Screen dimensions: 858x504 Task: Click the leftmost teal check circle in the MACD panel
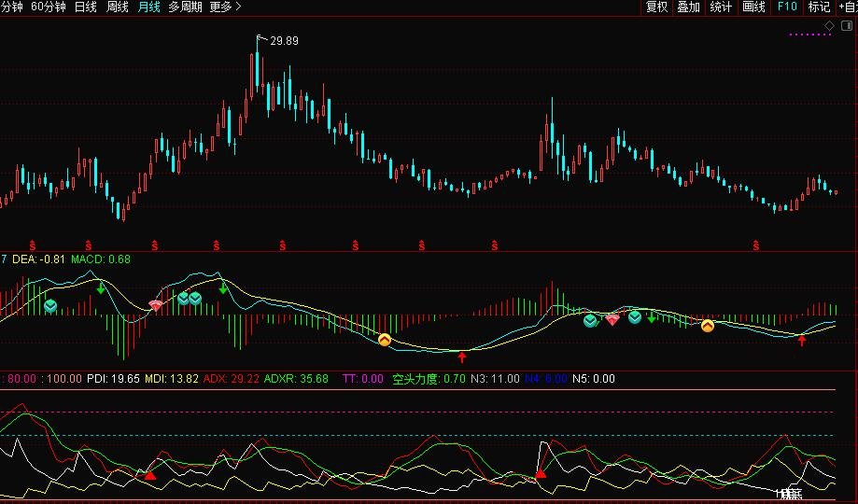click(x=50, y=306)
